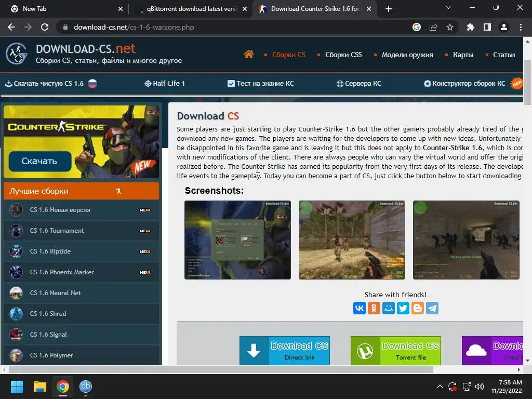The image size is (532, 399).
Task: Click the Google translate icon in address bar
Action: tap(417, 27)
